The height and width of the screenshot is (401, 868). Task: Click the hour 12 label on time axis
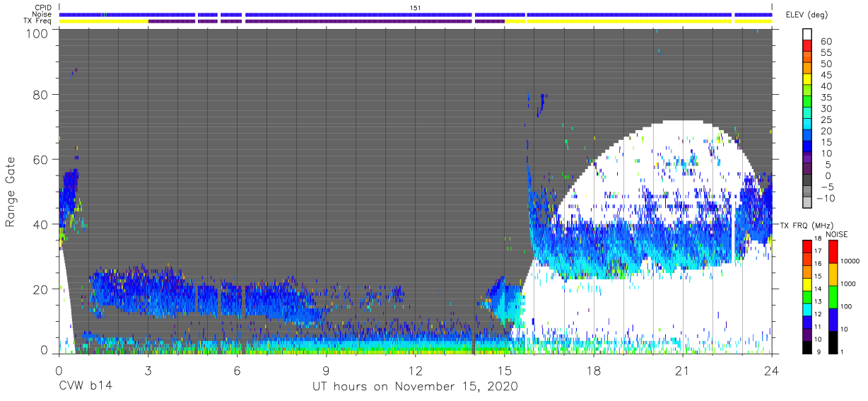point(415,369)
